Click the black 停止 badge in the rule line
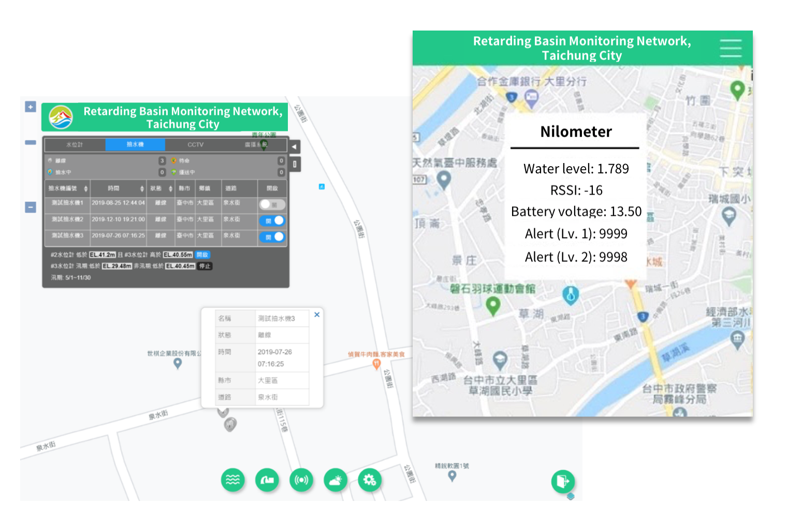Viewport: 787px width, 532px height. (x=205, y=266)
